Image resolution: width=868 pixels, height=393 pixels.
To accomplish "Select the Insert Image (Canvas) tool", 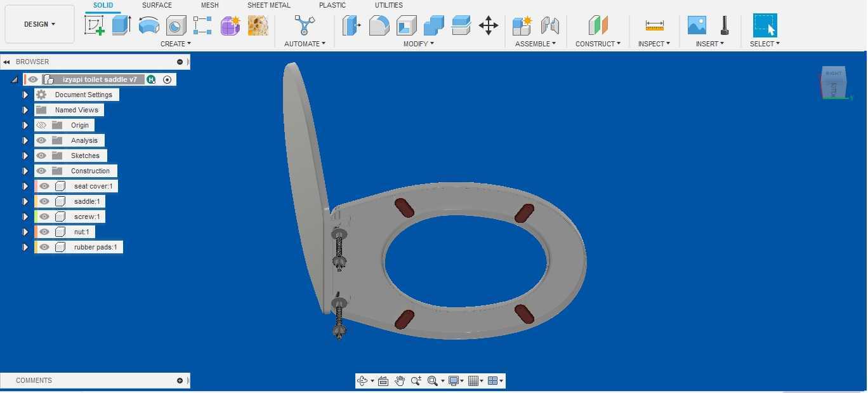I will tap(697, 25).
